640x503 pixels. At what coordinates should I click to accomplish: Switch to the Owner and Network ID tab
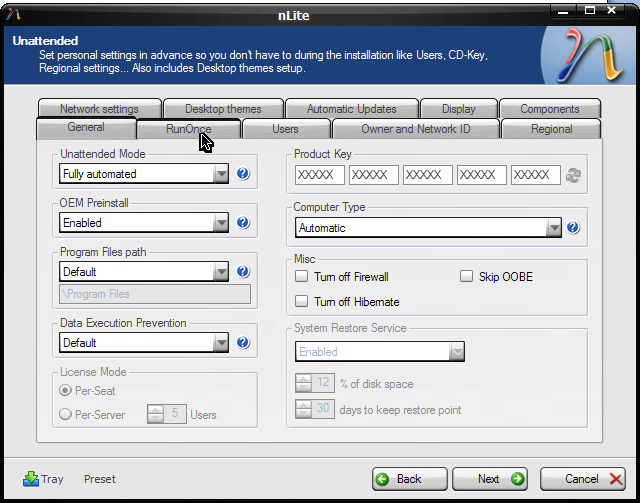pos(416,129)
